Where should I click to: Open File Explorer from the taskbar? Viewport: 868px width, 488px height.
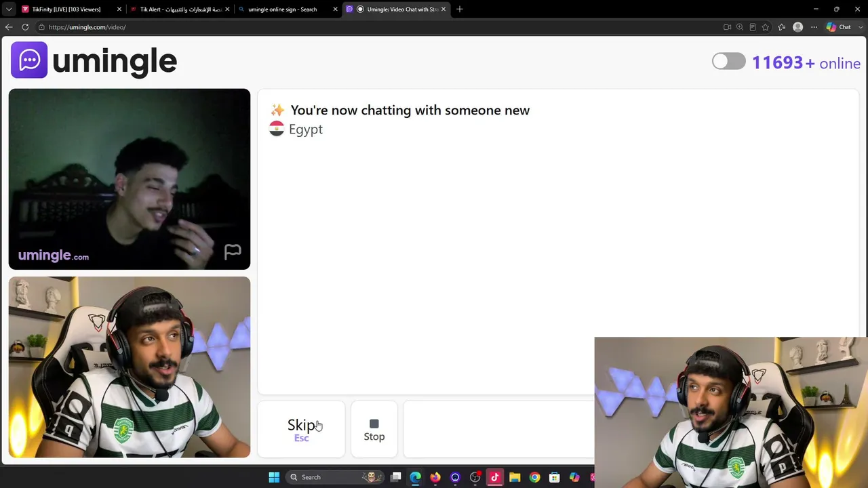click(515, 477)
